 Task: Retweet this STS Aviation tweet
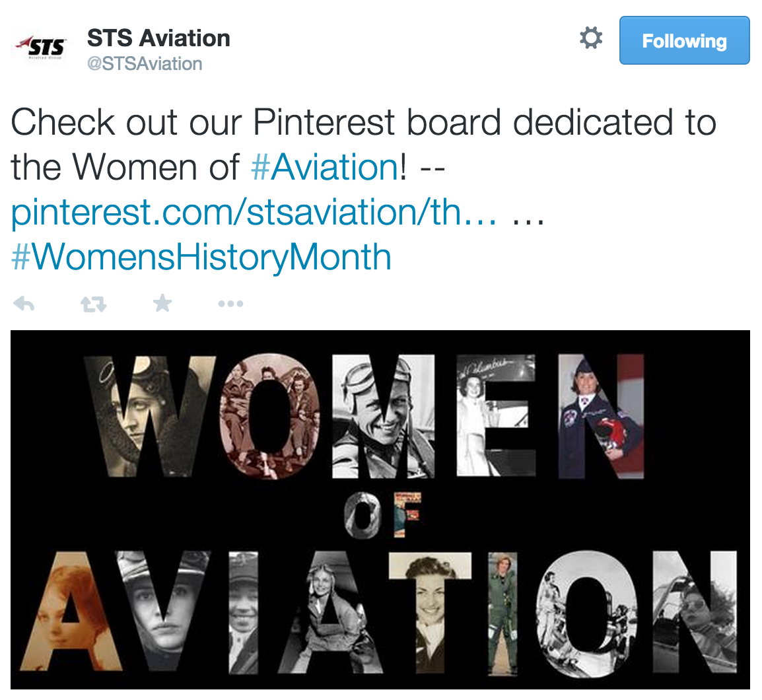(93, 304)
